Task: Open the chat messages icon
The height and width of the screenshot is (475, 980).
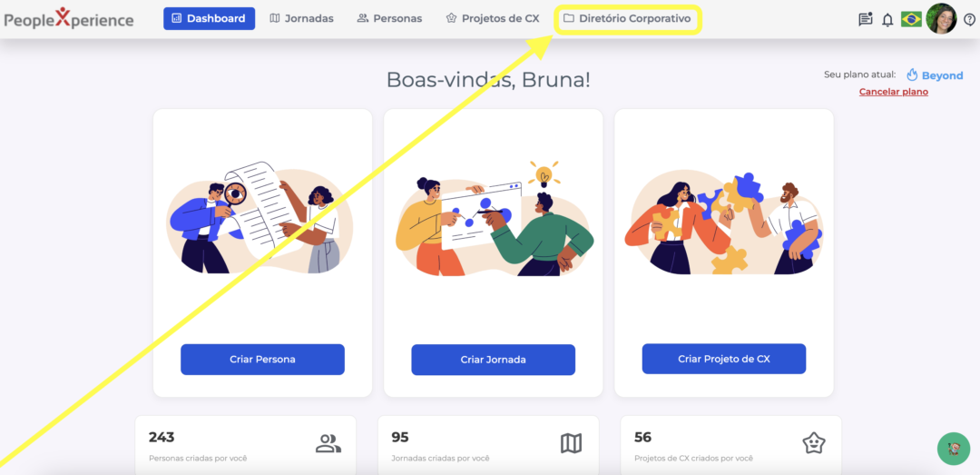Action: click(x=865, y=19)
